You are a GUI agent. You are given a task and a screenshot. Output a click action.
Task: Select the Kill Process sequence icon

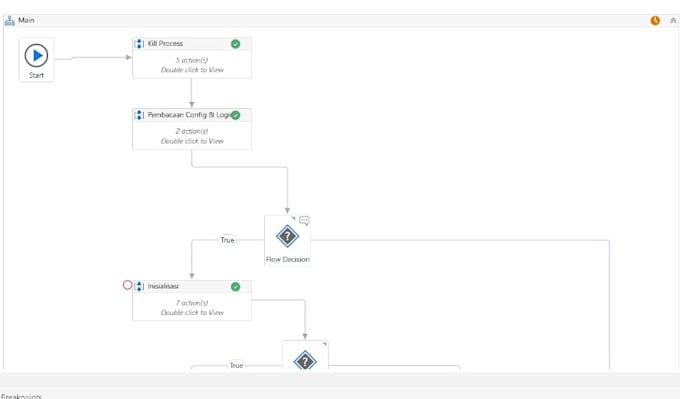point(139,43)
